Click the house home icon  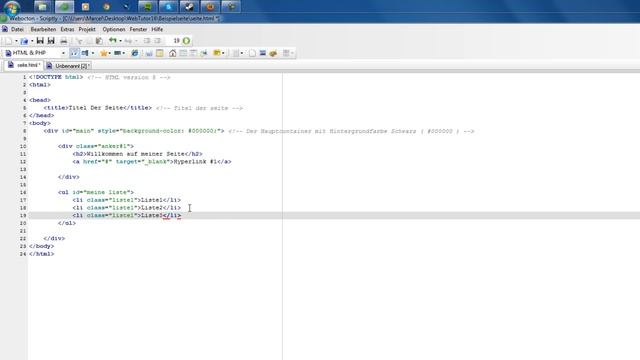172,53
